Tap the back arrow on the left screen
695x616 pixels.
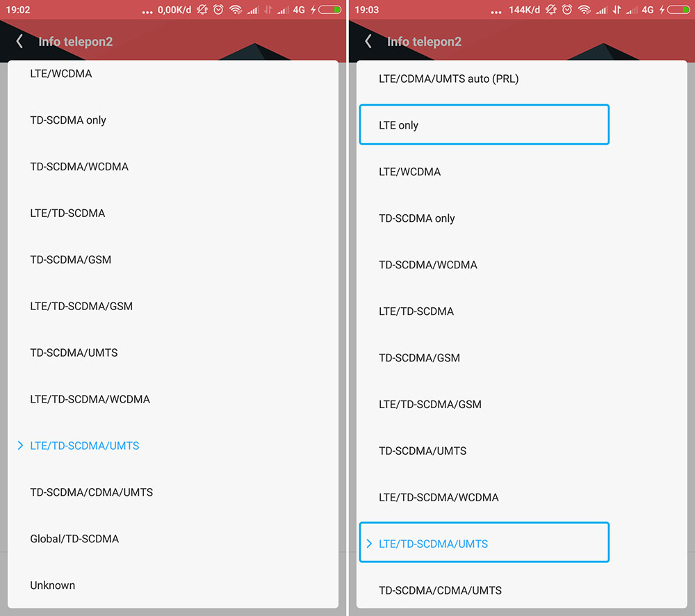[19, 41]
